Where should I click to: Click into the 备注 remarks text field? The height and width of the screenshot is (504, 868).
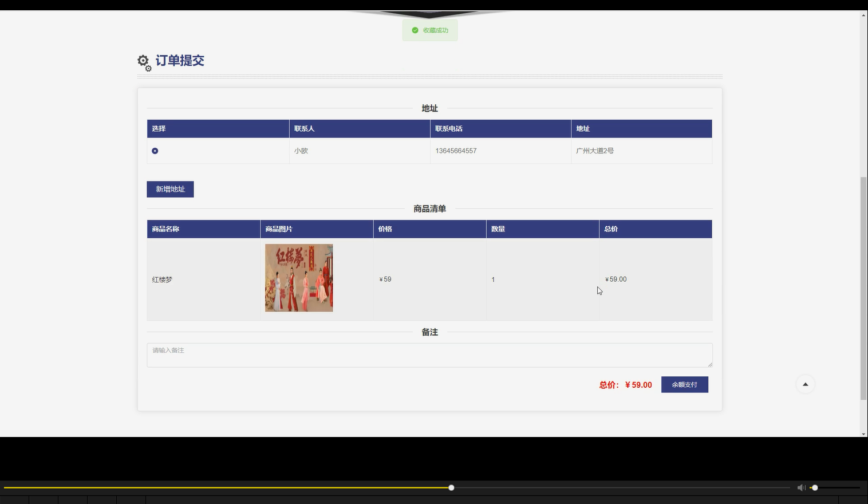(429, 355)
